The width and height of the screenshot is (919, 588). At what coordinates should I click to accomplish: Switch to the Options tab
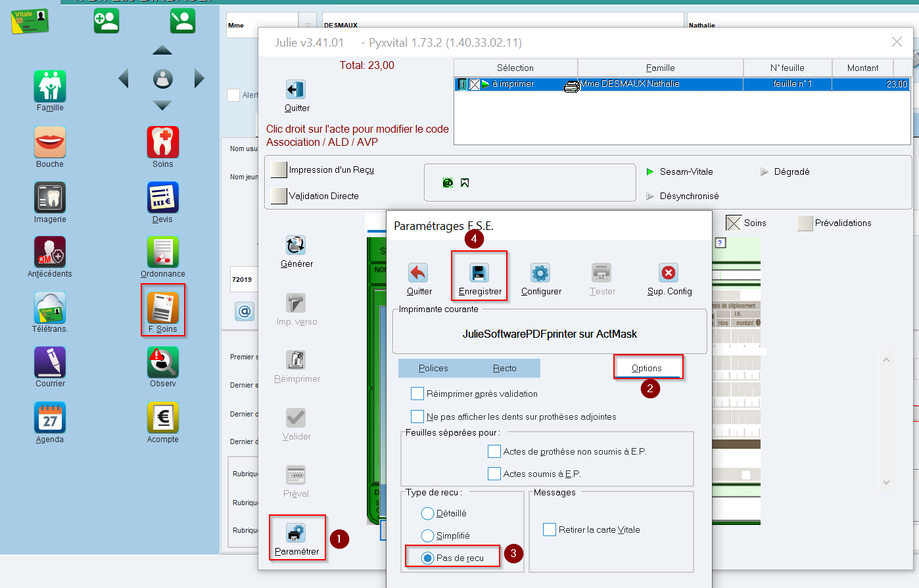[647, 368]
